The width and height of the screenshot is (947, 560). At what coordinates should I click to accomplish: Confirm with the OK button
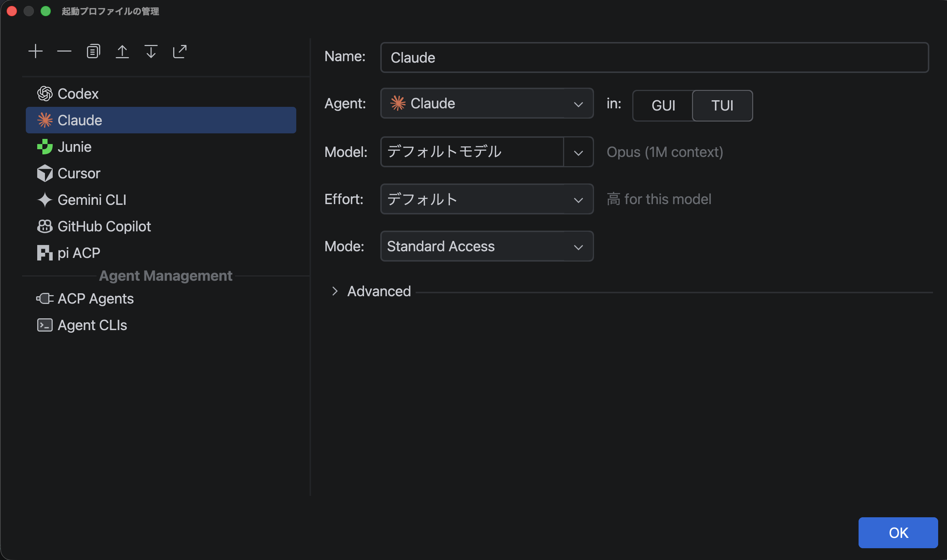pos(898,533)
